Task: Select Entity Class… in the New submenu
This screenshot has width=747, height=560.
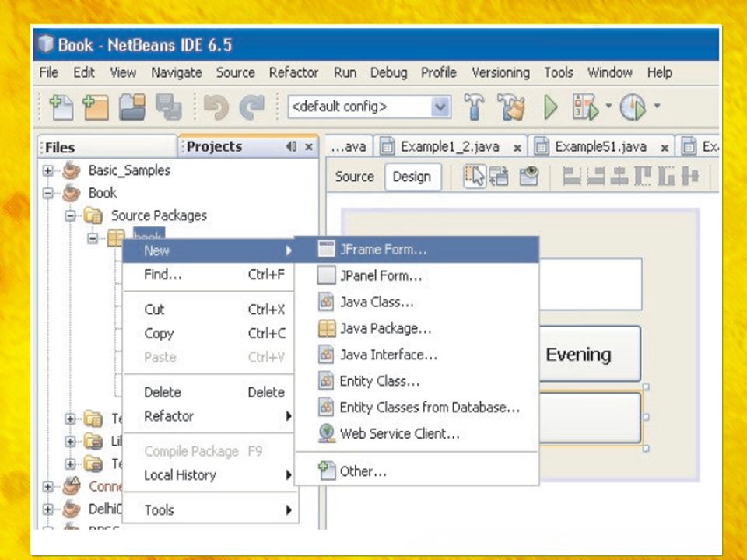Action: coord(417,381)
